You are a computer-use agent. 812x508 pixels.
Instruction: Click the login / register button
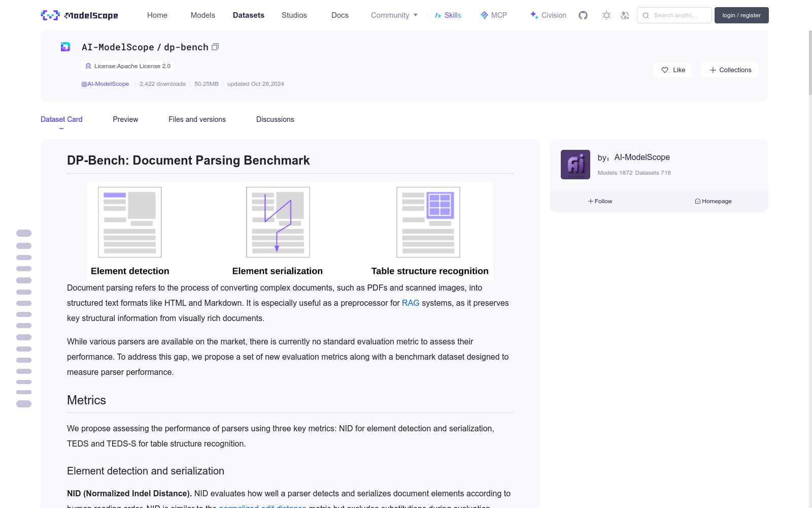click(741, 15)
